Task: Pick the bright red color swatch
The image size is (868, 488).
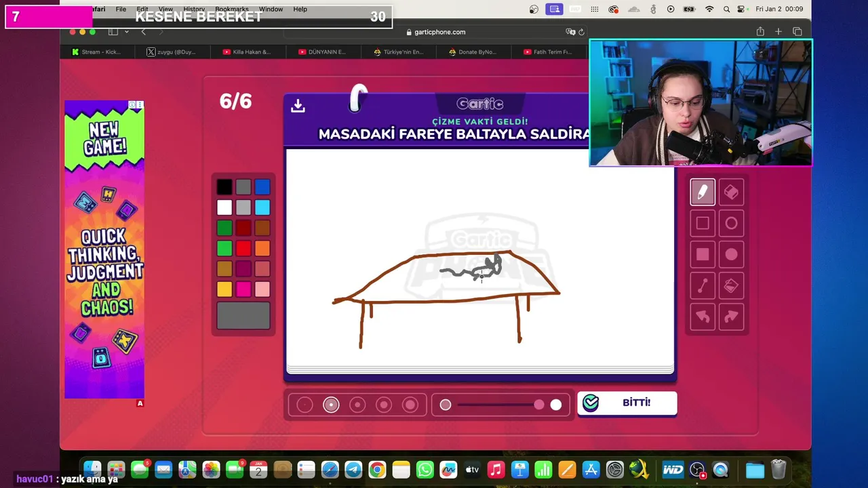Action: pyautogui.click(x=243, y=249)
